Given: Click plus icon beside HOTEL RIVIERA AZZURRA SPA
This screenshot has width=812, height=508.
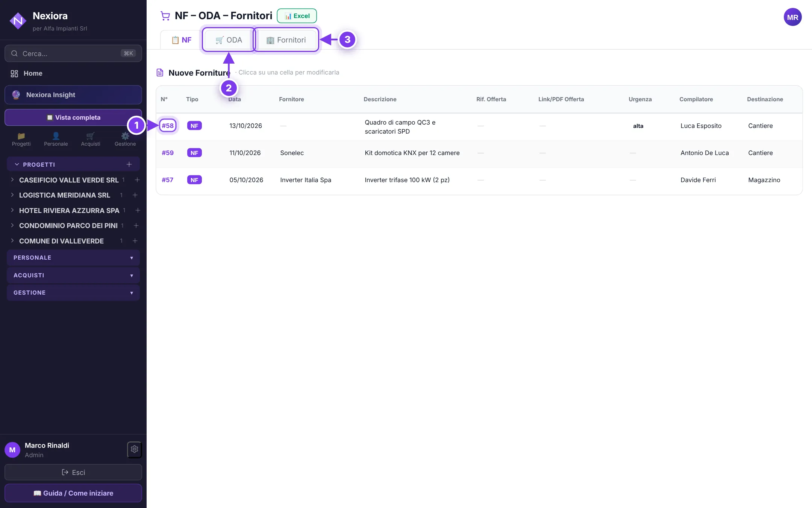Looking at the screenshot, I should point(138,210).
